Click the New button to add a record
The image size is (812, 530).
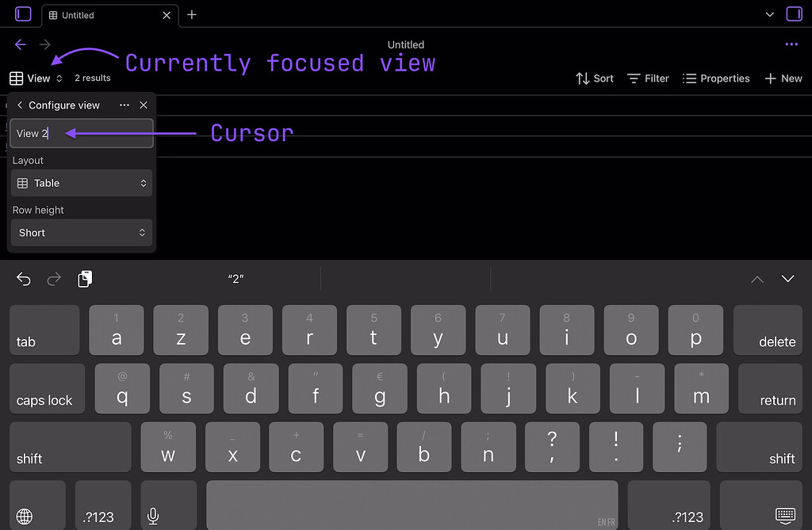[783, 78]
